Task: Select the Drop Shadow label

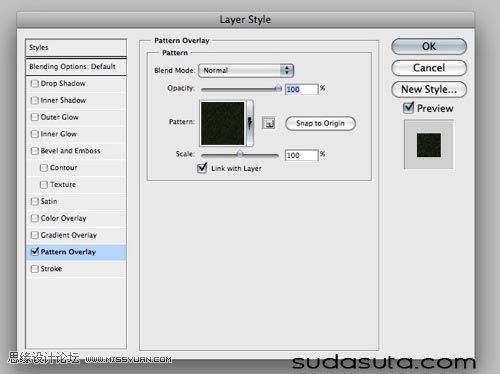Action: [x=63, y=83]
